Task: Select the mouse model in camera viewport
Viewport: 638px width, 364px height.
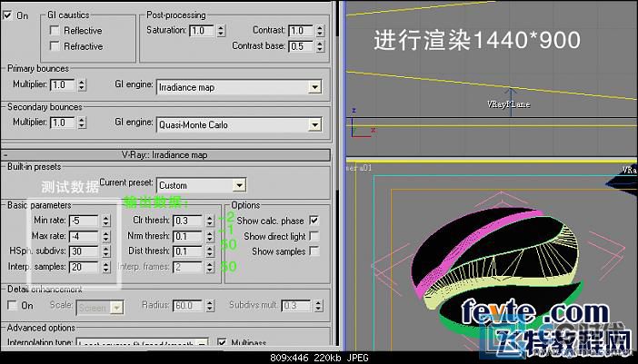Action: click(496, 272)
